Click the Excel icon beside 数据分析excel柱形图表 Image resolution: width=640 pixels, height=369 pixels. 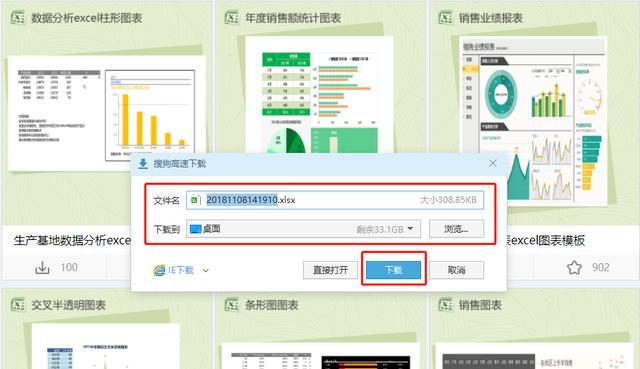[x=18, y=18]
